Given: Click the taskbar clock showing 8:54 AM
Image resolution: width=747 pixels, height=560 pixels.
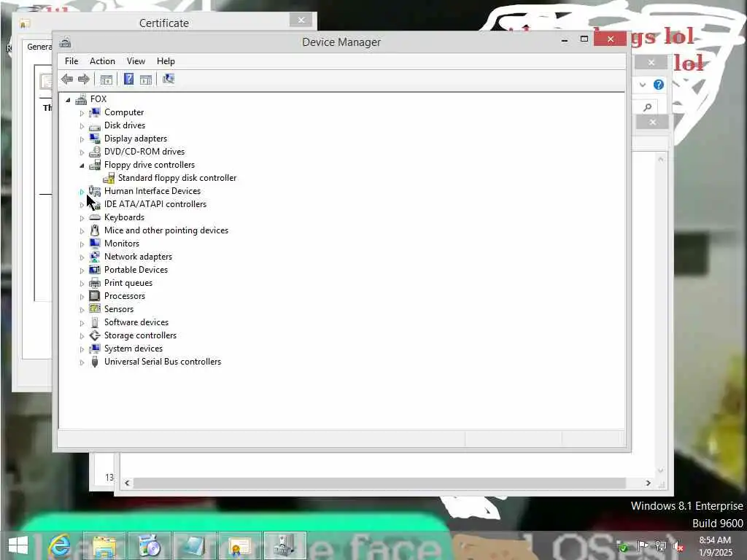Looking at the screenshot, I should (x=715, y=546).
